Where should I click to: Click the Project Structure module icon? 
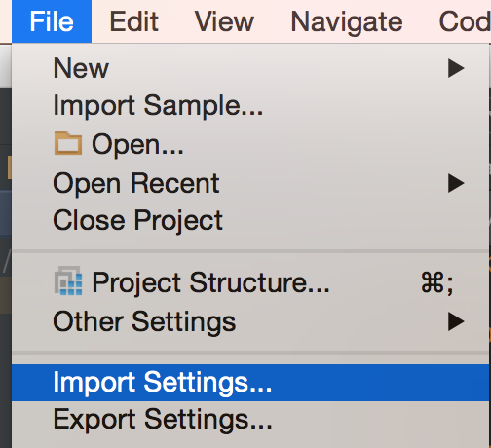click(68, 281)
